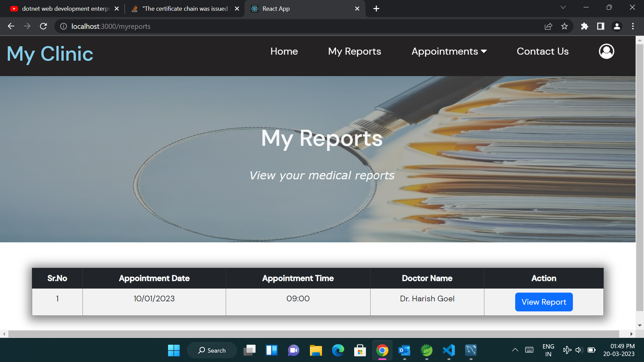
Task: Toggle airplane mode via the system tray icon
Action: (567, 350)
